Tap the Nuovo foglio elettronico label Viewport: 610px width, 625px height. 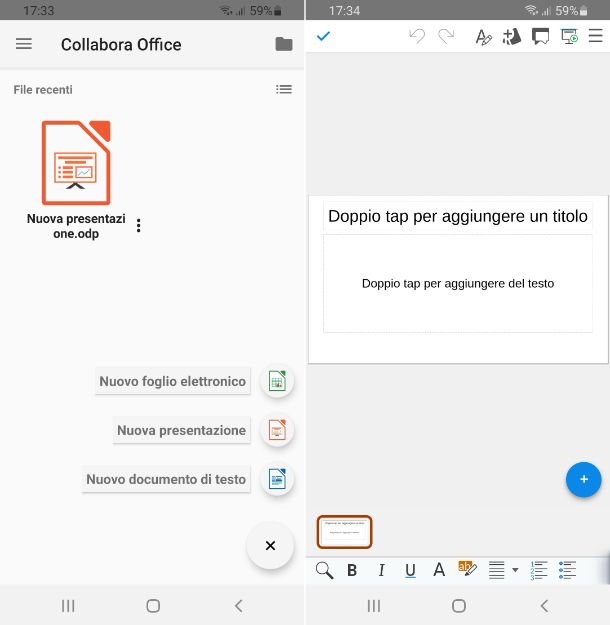point(173,381)
